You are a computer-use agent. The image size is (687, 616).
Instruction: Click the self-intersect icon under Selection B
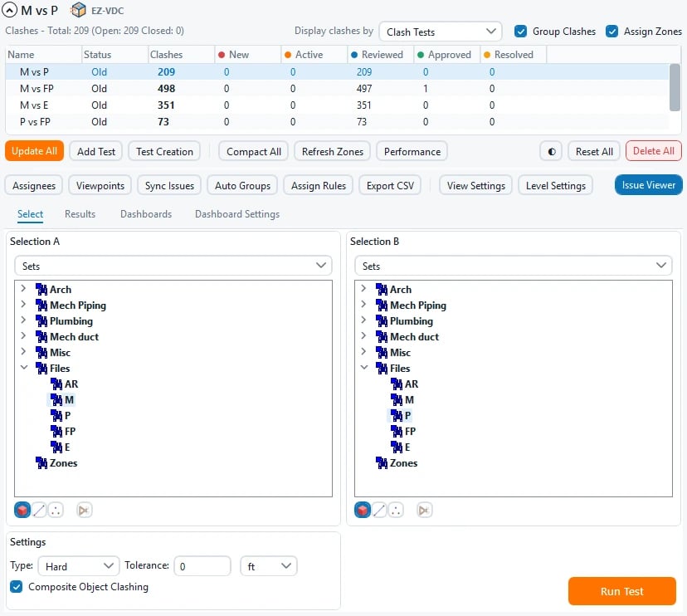click(x=424, y=510)
